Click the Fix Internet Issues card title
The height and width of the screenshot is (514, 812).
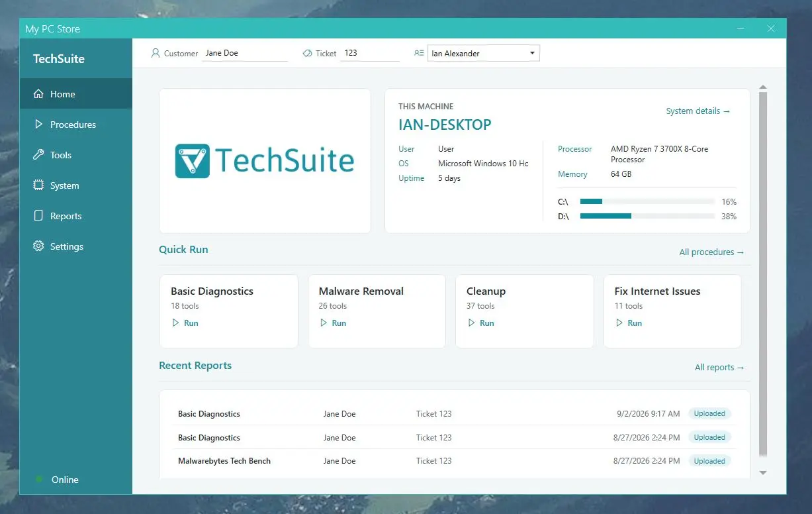pyautogui.click(x=657, y=291)
